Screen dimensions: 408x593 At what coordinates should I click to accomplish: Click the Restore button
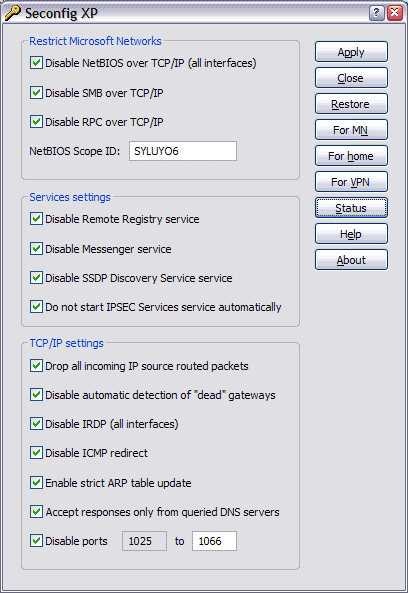(351, 104)
